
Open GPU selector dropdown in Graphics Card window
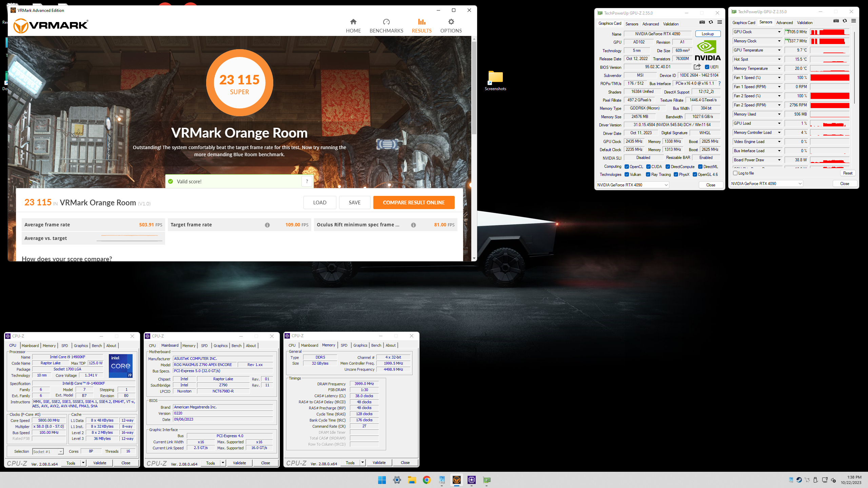coord(632,185)
